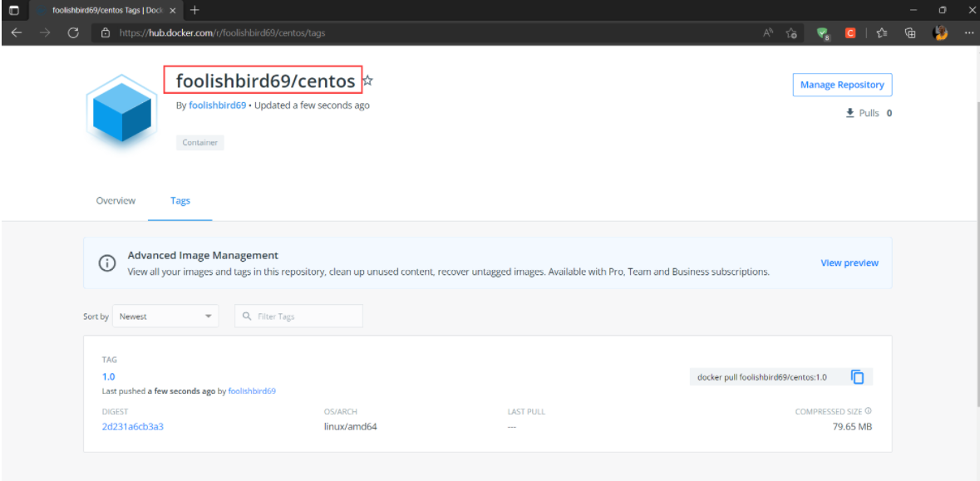Screen dimensions: 980x481
Task: Switch to the Tags tab
Action: coord(180,200)
